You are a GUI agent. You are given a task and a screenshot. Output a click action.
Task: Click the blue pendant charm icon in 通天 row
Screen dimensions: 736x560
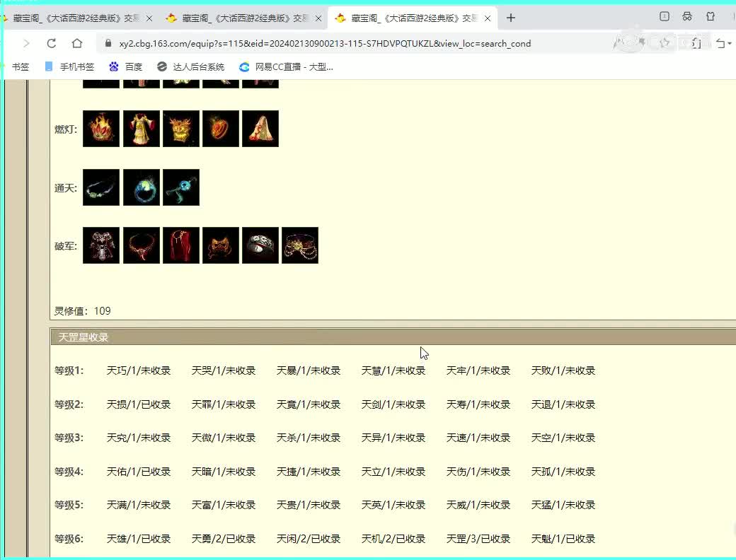pyautogui.click(x=181, y=187)
